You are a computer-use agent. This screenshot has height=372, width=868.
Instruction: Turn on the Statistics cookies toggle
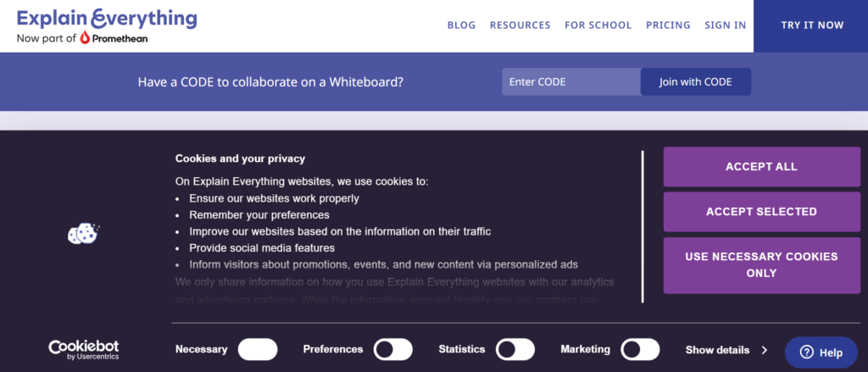click(x=515, y=349)
